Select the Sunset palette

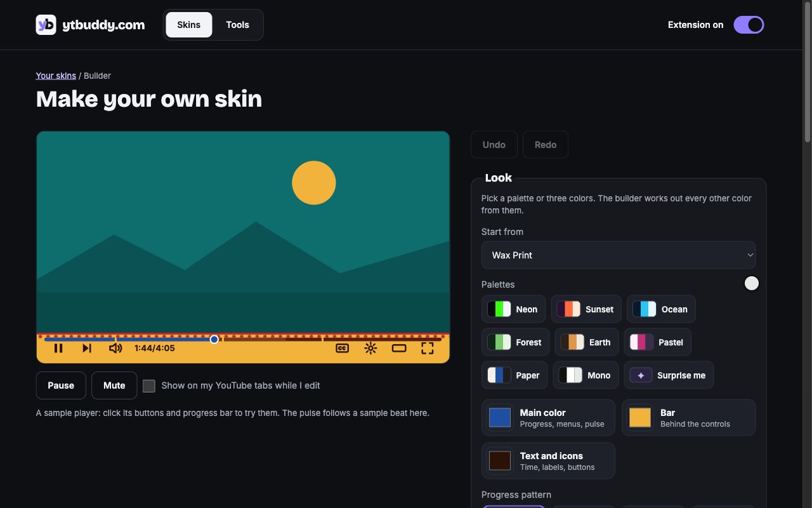586,309
